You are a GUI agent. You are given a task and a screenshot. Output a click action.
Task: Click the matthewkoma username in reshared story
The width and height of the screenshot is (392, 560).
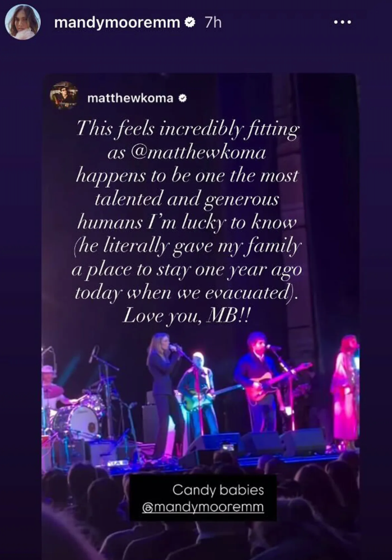[x=130, y=98]
